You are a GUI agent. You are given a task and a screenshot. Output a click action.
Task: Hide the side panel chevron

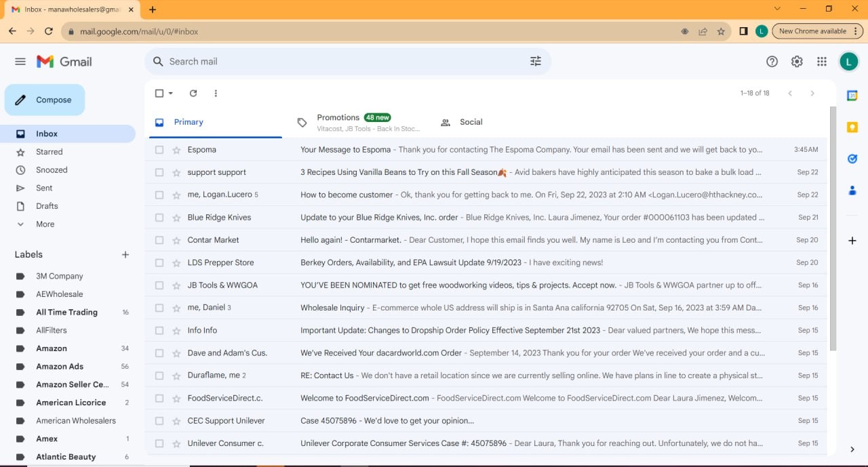click(x=852, y=449)
